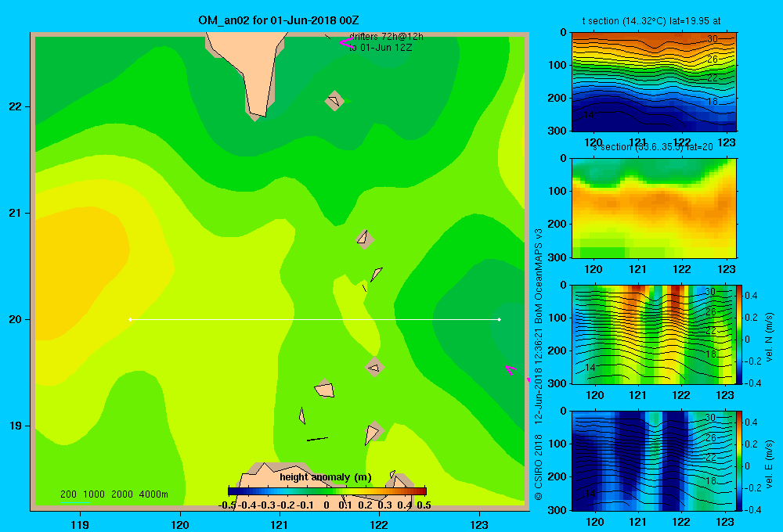Screen dimensions: 783x532
Task: Click the '-0.5' label on the height anomaly scale
Action: click(x=227, y=505)
